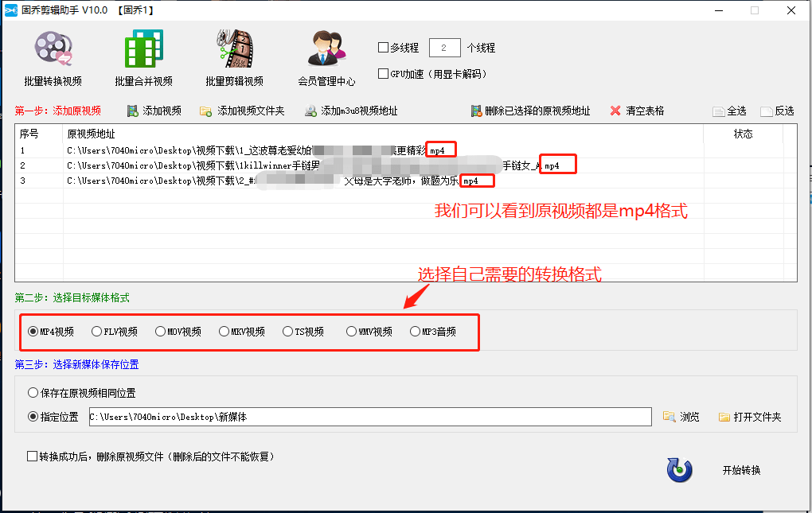Open the 会员管理中心 member center
Viewport: 812px width, 513px height.
click(x=326, y=57)
